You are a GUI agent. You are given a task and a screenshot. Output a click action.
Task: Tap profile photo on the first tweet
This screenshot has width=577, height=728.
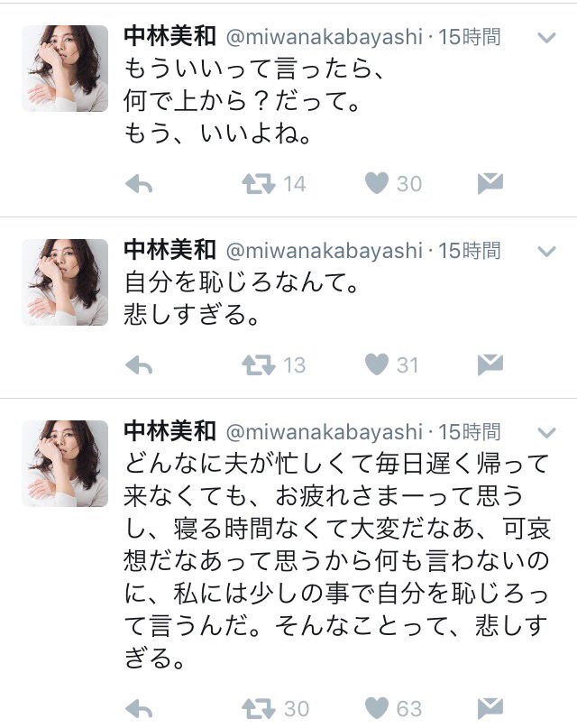point(65,69)
